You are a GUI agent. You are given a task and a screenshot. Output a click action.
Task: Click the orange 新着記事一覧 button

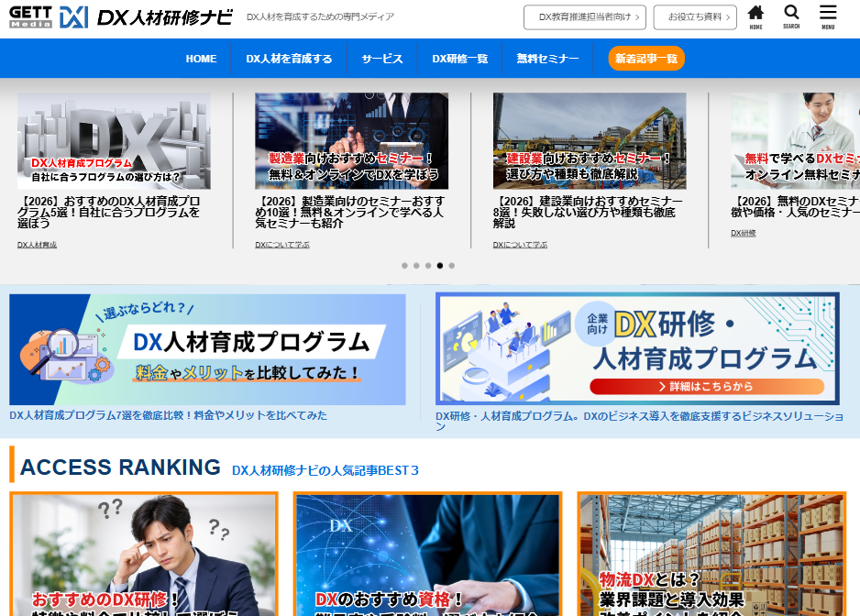pyautogui.click(x=646, y=59)
